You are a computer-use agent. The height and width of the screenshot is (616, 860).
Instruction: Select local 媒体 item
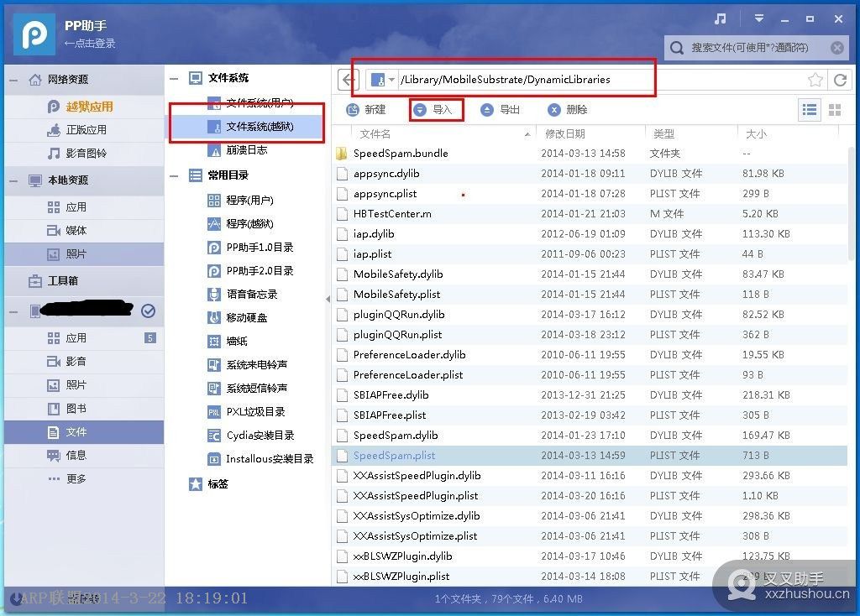pyautogui.click(x=84, y=231)
